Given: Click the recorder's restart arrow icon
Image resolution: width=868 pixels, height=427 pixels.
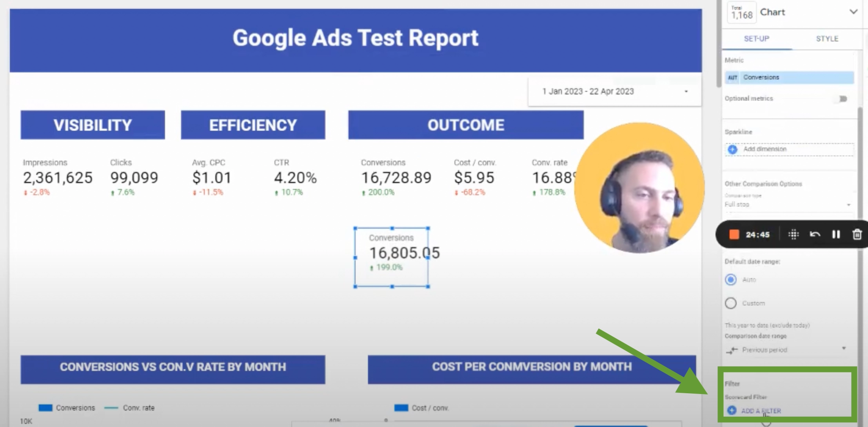Looking at the screenshot, I should pyautogui.click(x=815, y=234).
